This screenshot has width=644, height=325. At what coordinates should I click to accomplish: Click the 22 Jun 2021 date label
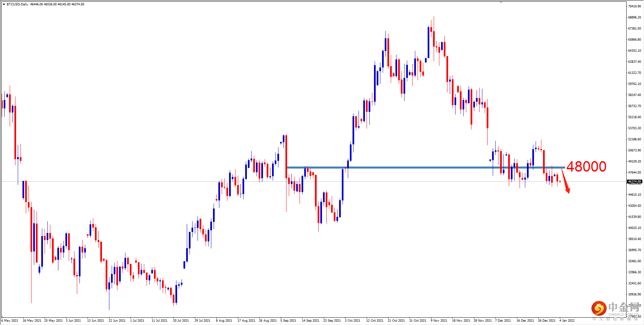click(117, 321)
